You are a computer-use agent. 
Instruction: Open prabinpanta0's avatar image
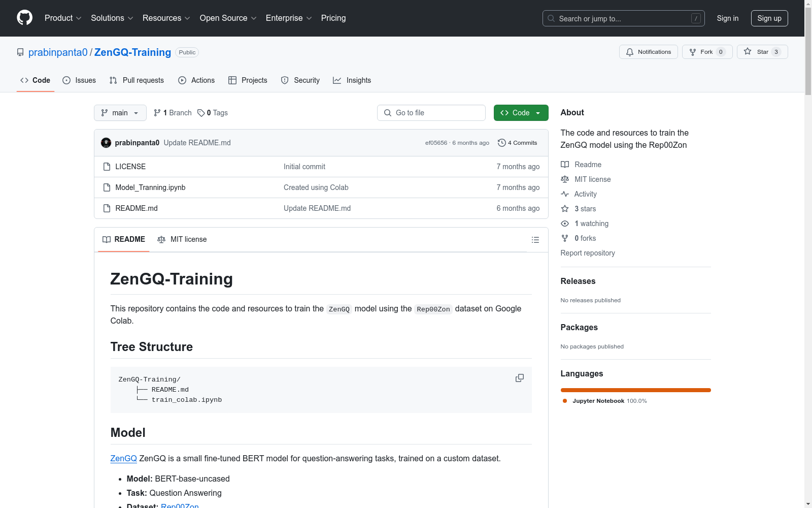click(106, 143)
